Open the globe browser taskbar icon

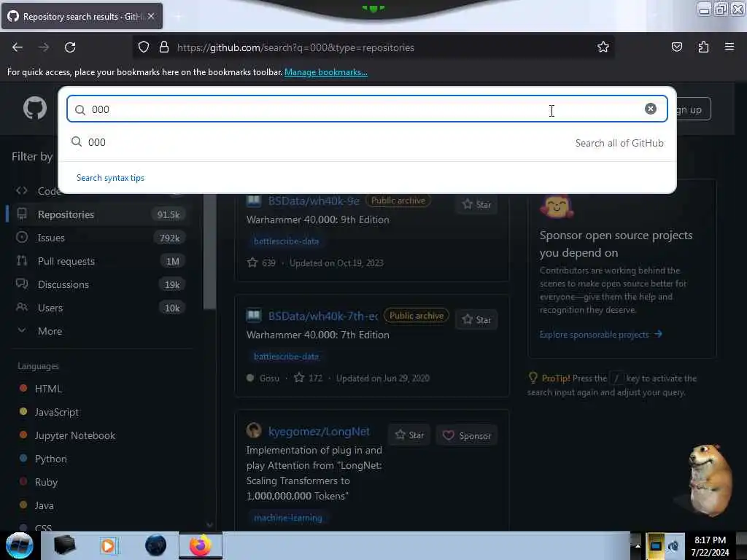point(155,545)
